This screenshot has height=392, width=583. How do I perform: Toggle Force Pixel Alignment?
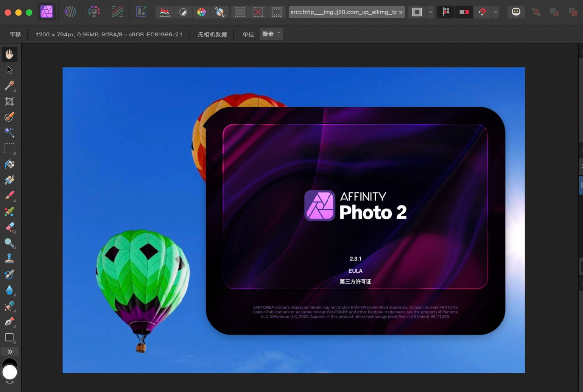(x=445, y=12)
